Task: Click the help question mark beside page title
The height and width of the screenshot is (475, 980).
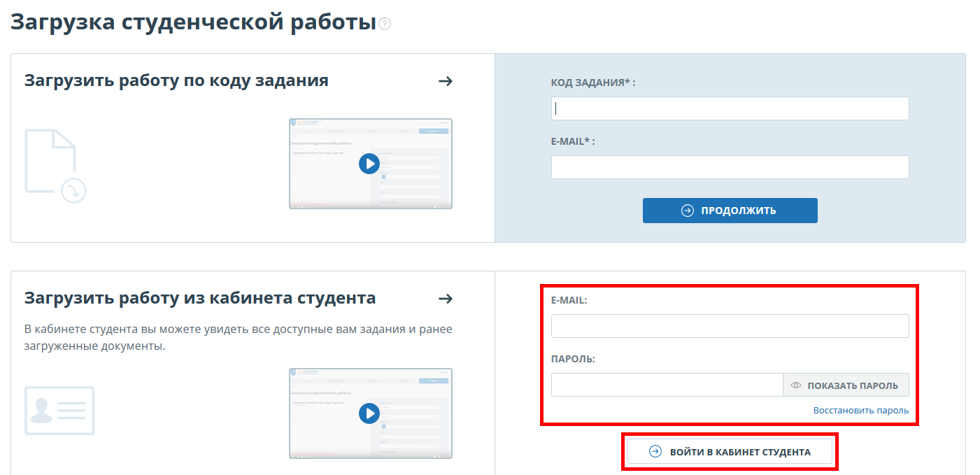Action: coord(385,24)
